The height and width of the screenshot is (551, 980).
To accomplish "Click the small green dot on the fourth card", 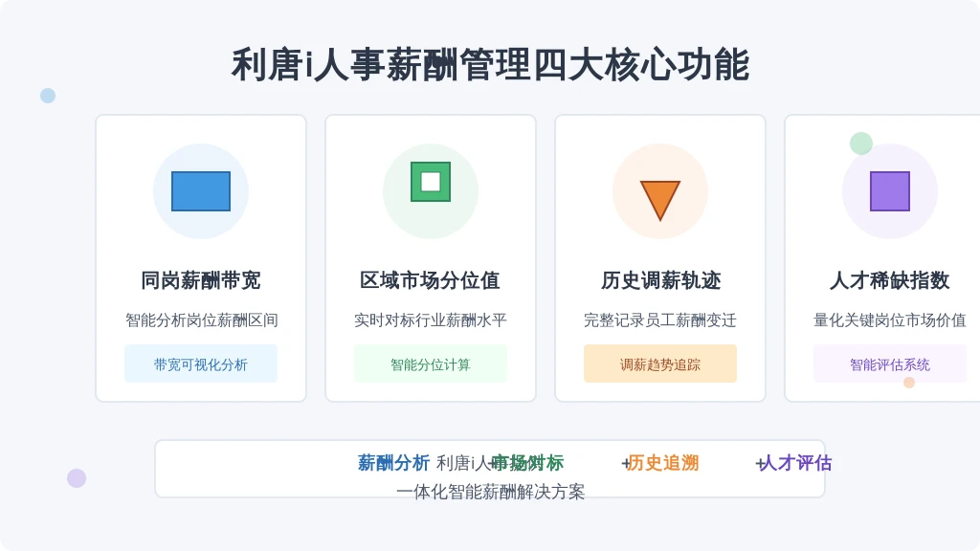I will [x=861, y=143].
